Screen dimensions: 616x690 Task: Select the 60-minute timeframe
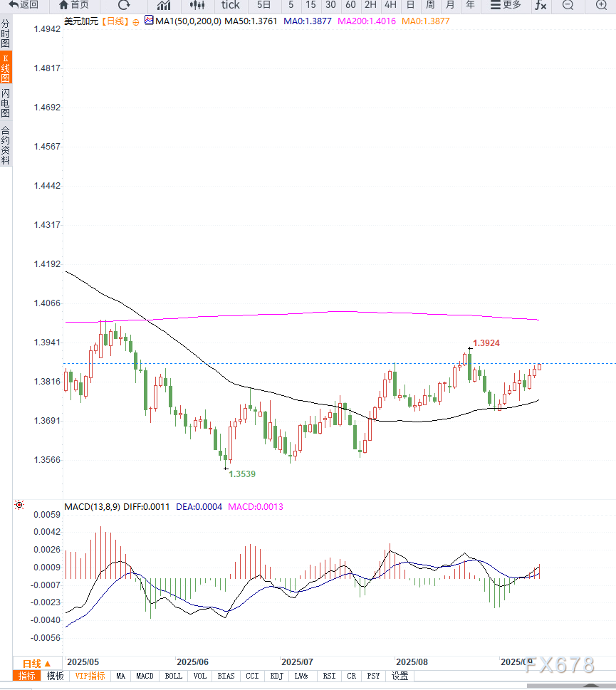click(x=350, y=5)
